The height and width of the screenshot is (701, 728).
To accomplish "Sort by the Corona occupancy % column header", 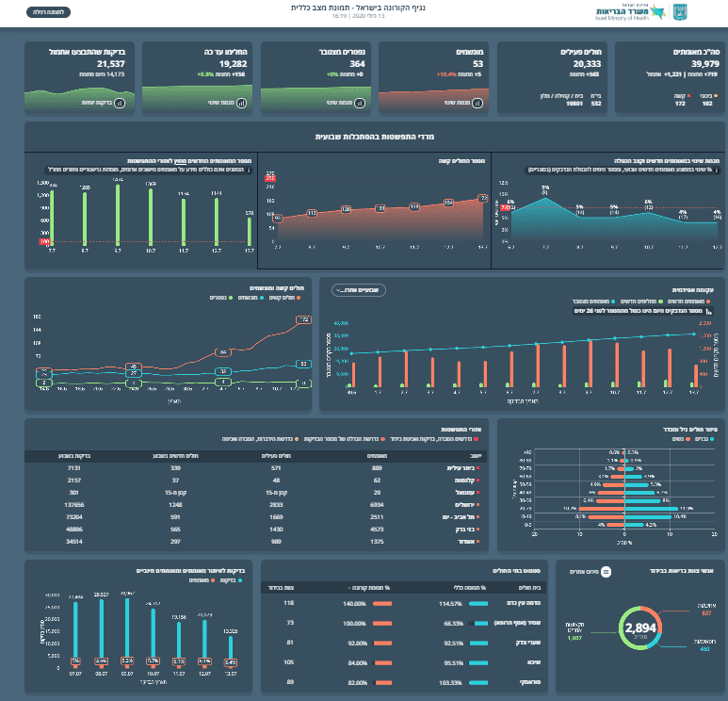I will click(x=369, y=588).
